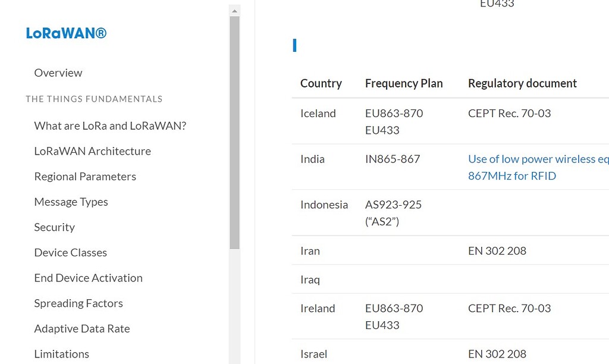The height and width of the screenshot is (364, 609).
Task: Click the Regulatory document column header
Action: tap(522, 83)
